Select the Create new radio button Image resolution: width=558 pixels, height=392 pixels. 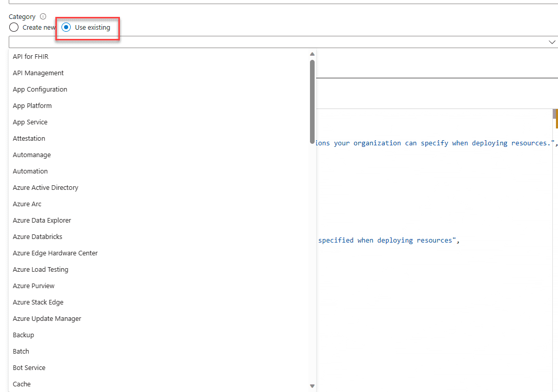click(x=14, y=27)
